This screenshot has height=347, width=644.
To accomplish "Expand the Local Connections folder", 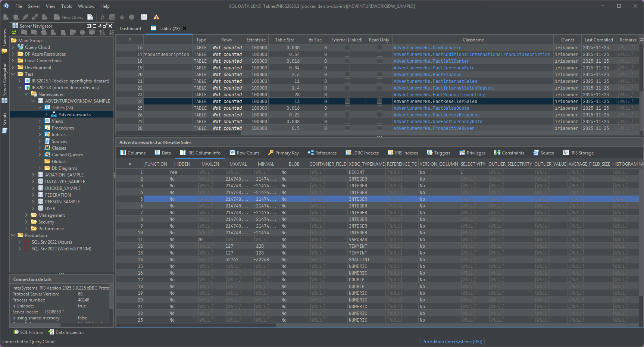I will point(13,61).
